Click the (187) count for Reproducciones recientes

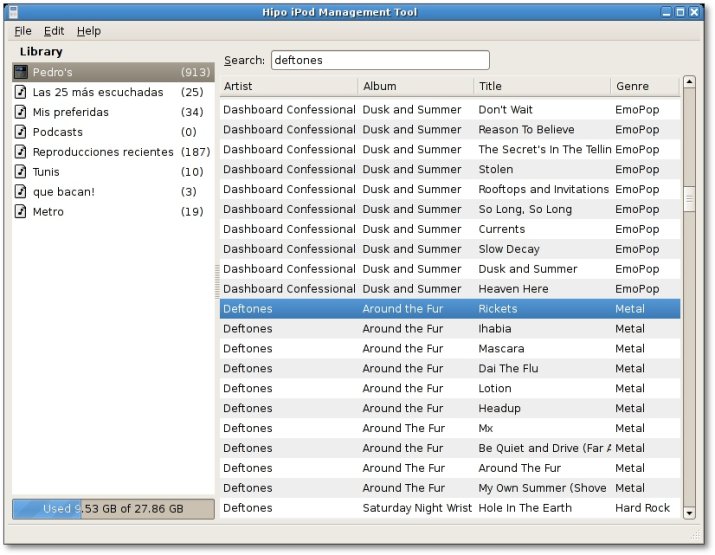(196, 152)
